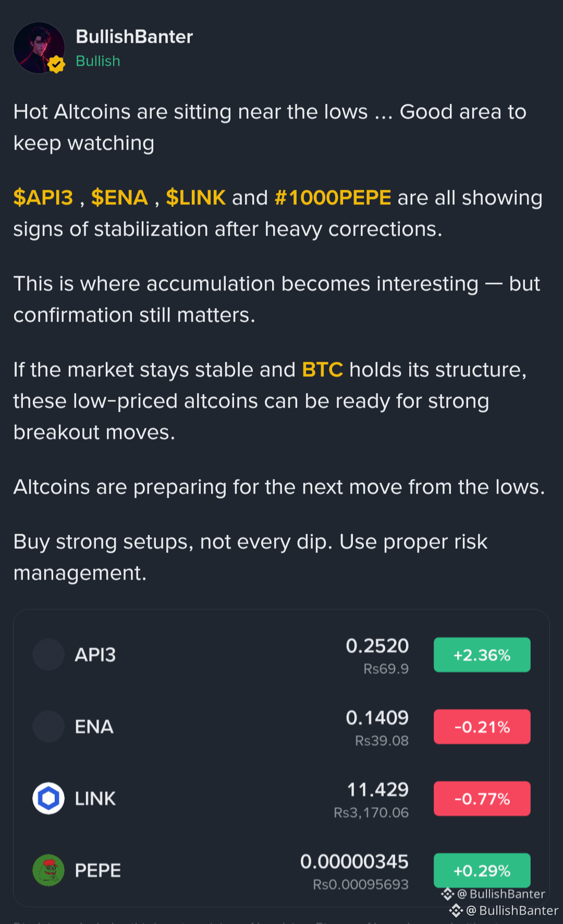
Task: Follow the highlighted BTC link
Action: pos(323,370)
